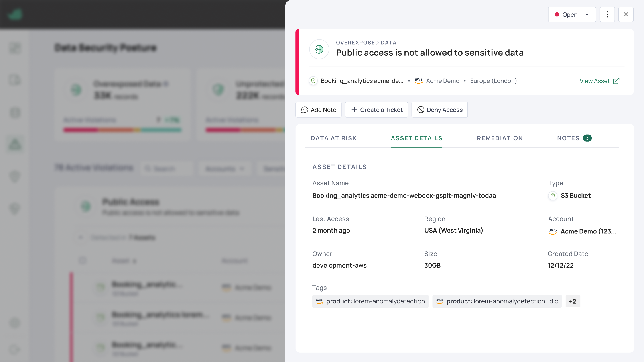Click the AWS logo next to Acme Demo in header
The height and width of the screenshot is (362, 644).
tap(418, 81)
